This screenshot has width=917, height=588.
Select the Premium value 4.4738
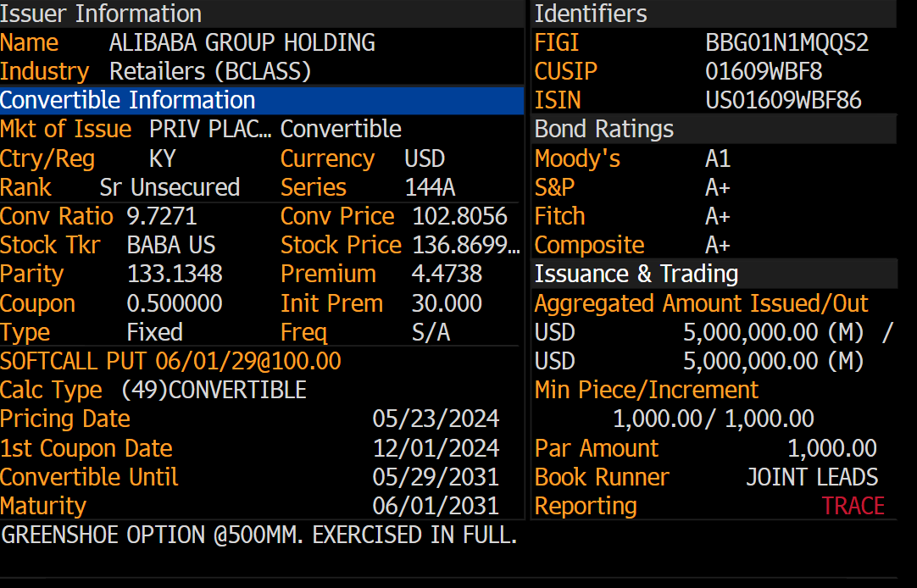click(x=447, y=274)
